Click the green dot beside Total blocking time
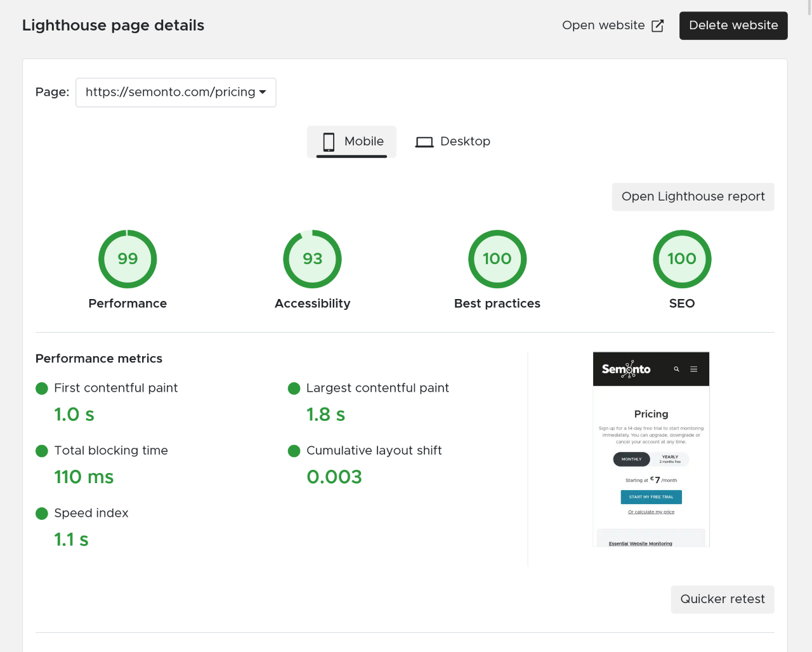Image resolution: width=812 pixels, height=652 pixels. pos(42,451)
